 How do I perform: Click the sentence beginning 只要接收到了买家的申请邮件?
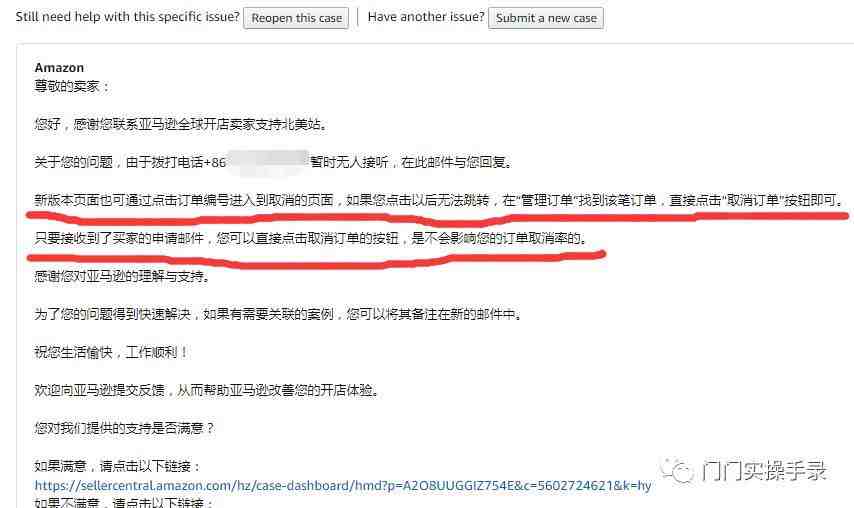click(x=311, y=238)
